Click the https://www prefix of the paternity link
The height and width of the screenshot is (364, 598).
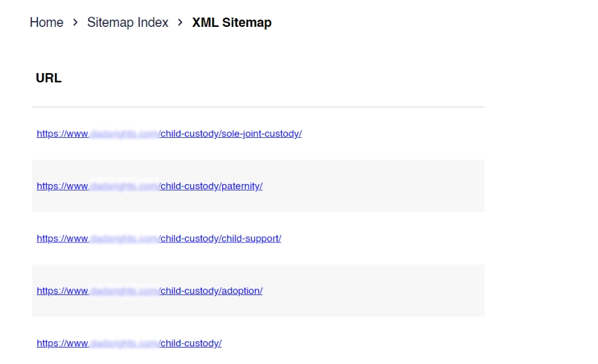(62, 186)
